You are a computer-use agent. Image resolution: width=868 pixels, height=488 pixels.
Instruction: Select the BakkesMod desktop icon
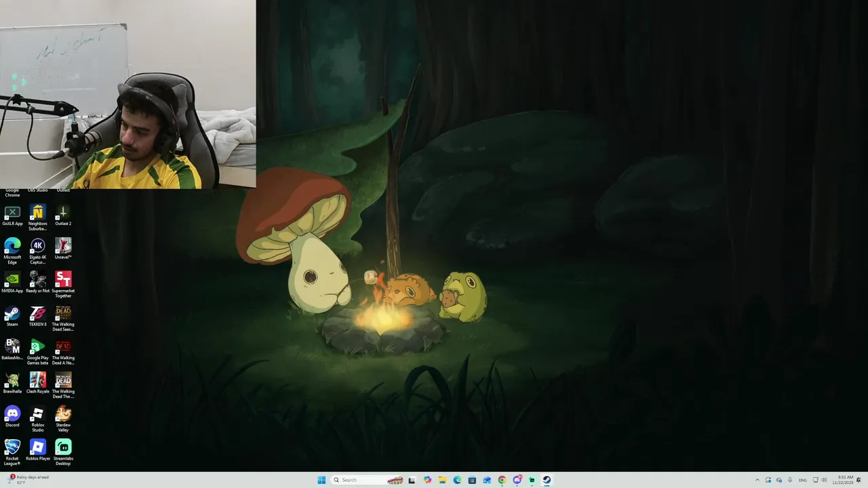pyautogui.click(x=12, y=350)
